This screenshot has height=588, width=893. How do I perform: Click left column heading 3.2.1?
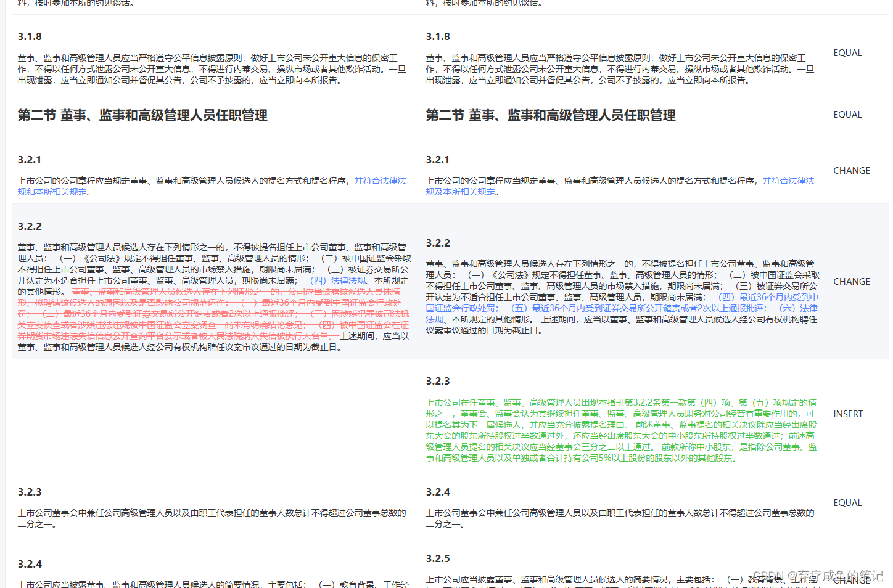pyautogui.click(x=30, y=160)
